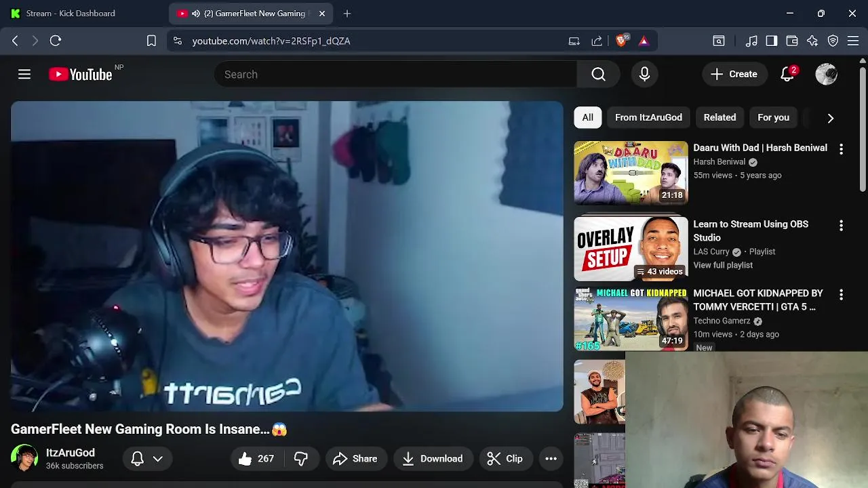Viewport: 868px width, 488px height.
Task: Click the share page icon in address bar
Action: click(x=597, y=41)
